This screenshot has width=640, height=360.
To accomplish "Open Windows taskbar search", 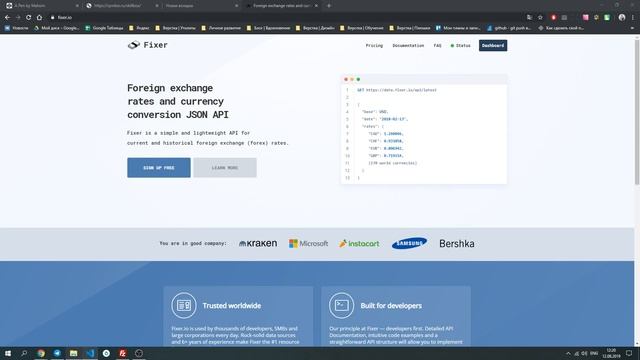I will [x=24, y=353].
